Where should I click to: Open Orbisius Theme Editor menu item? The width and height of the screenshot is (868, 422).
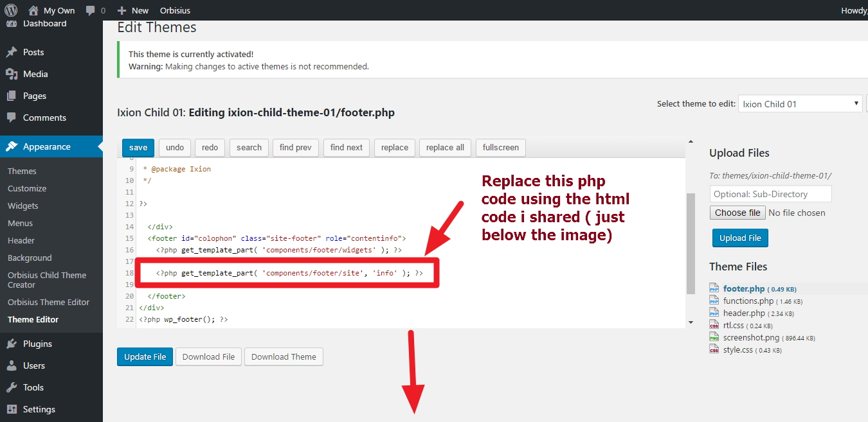pyautogui.click(x=48, y=302)
